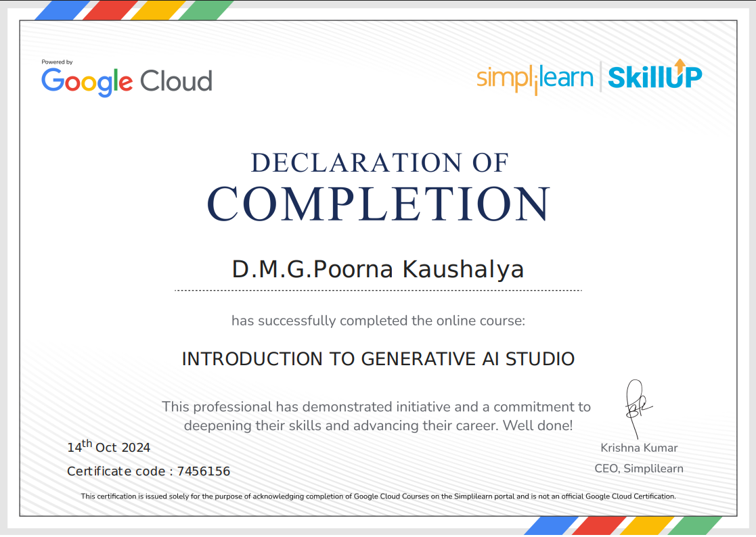Select the name D.M.G.Poorna Kaushalya

click(378, 269)
